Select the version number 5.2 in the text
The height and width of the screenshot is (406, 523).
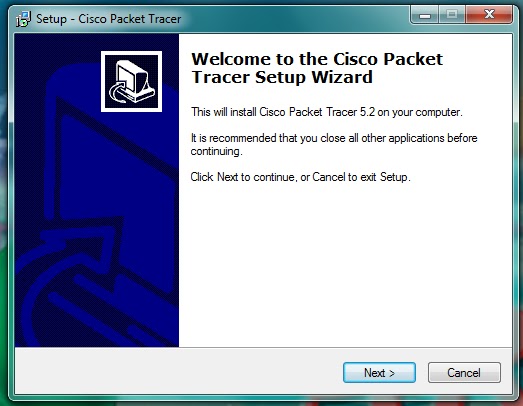click(x=367, y=112)
